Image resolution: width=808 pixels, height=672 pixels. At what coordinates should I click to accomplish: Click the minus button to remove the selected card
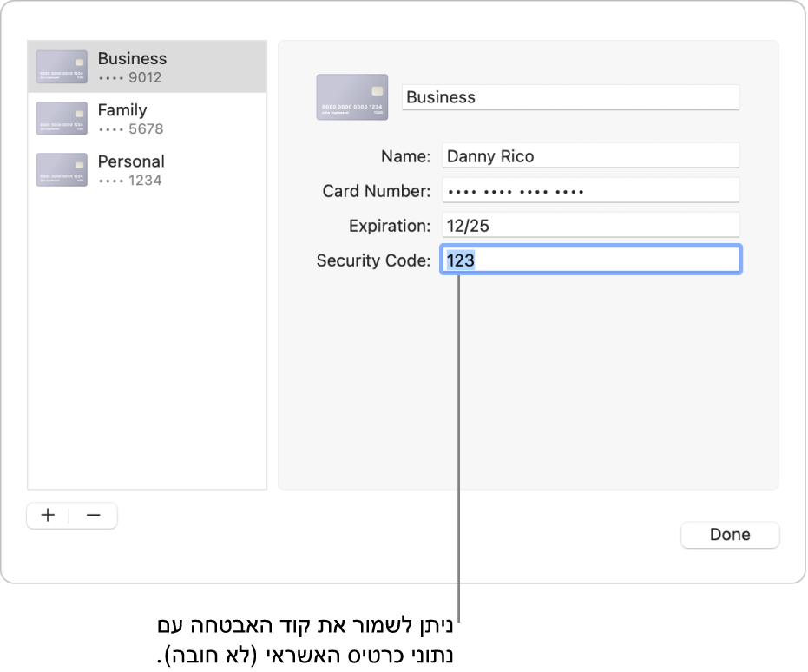coord(93,515)
